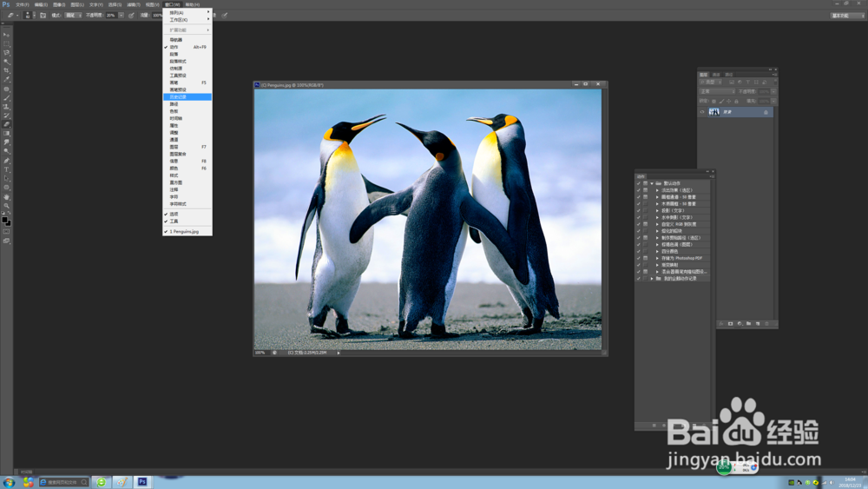
Task: Toggle lock transparent pixels in Layers panel
Action: [x=713, y=102]
